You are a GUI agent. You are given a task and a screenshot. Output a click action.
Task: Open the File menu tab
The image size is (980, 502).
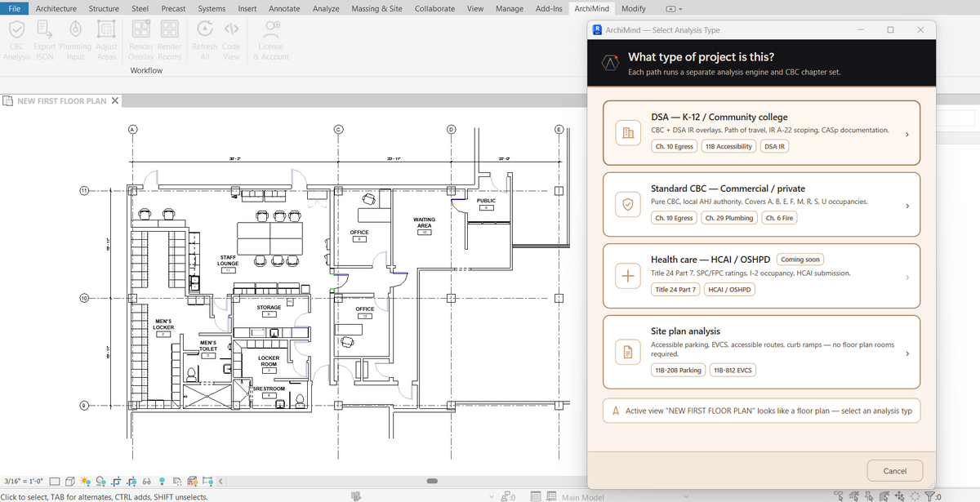[x=15, y=8]
